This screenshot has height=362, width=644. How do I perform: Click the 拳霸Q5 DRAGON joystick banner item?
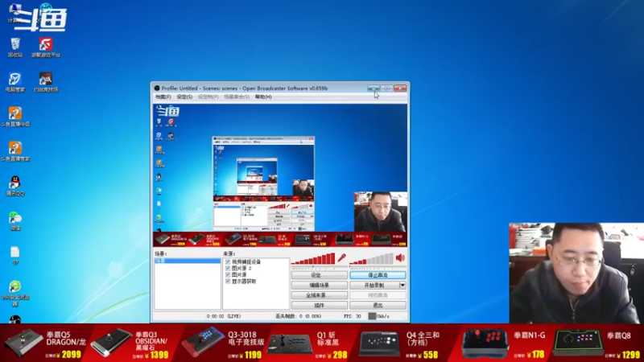46,343
